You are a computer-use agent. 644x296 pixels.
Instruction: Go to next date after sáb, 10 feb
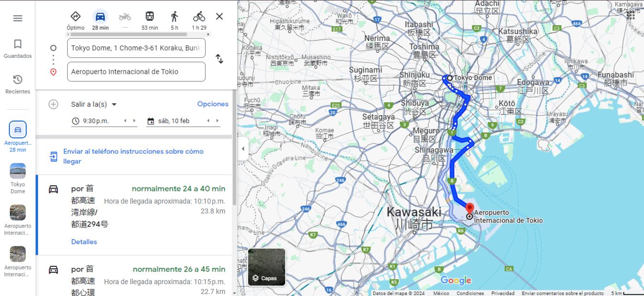click(x=217, y=121)
